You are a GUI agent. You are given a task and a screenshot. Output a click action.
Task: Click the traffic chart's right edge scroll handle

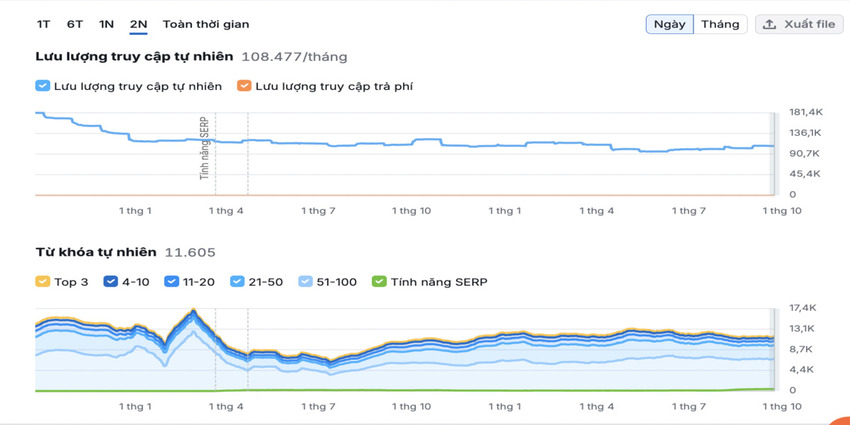(772, 153)
